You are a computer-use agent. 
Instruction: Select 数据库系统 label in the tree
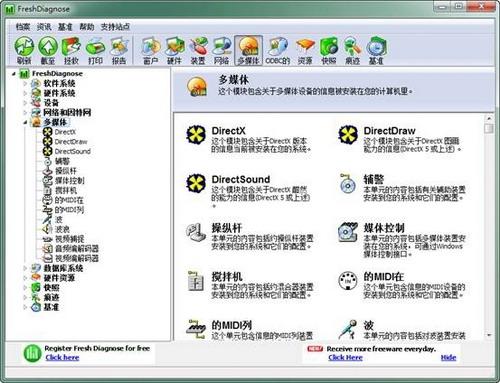63,268
